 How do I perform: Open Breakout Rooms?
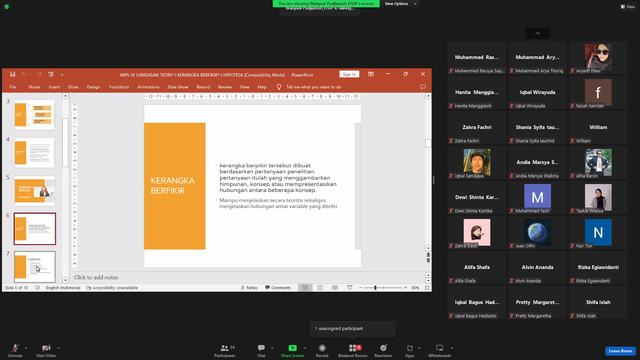tap(353, 351)
